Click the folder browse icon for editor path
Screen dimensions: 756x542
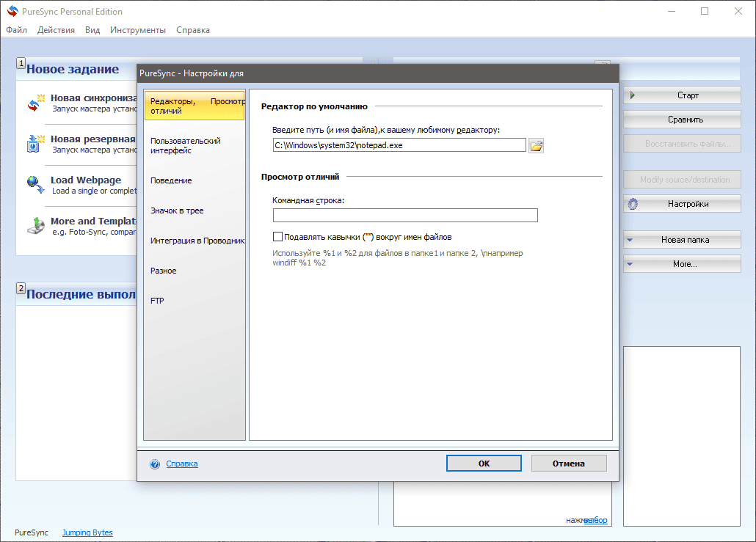536,145
